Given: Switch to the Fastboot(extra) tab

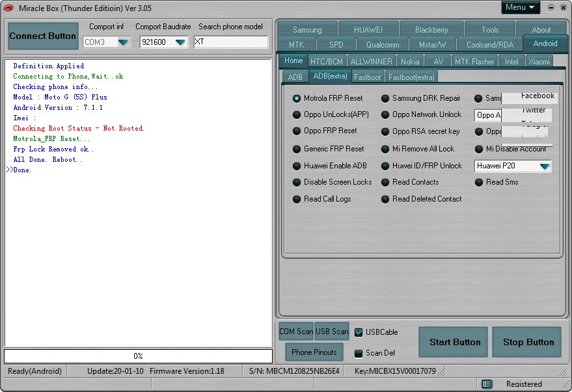Looking at the screenshot, I should coord(411,77).
